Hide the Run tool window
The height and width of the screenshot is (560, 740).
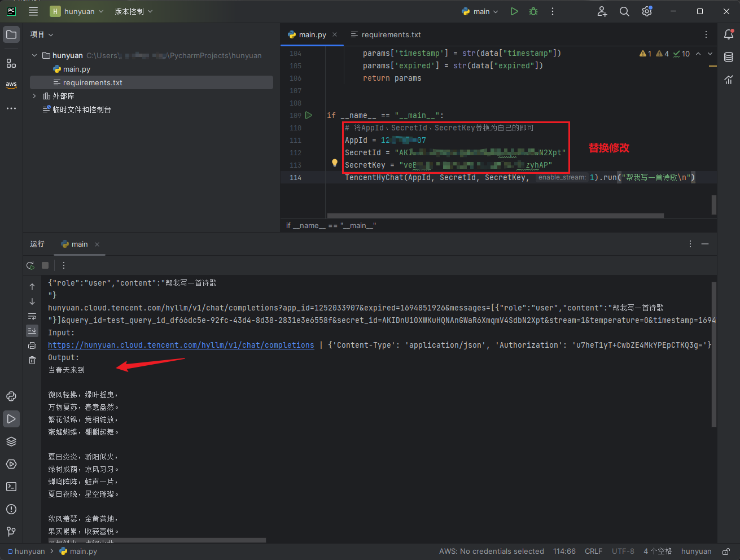coord(705,244)
